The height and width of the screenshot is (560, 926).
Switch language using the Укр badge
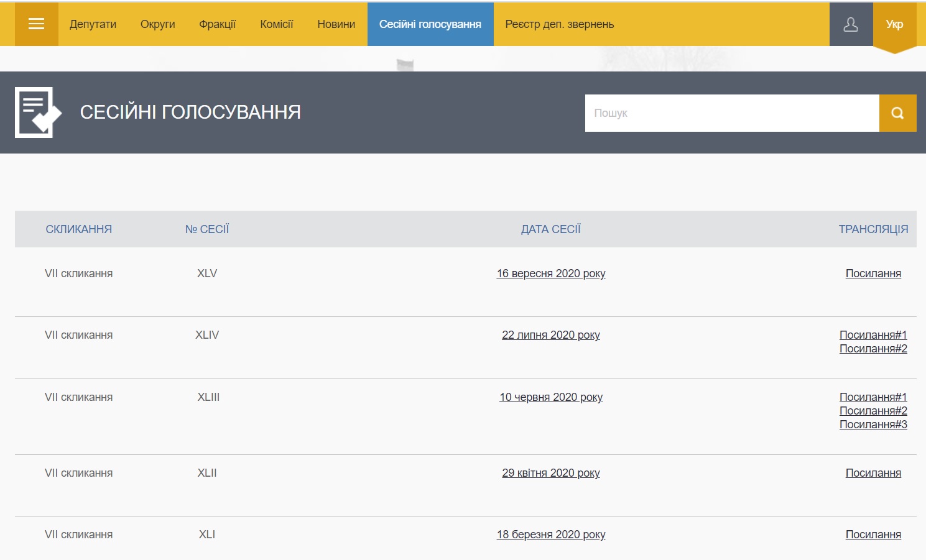coord(894,25)
